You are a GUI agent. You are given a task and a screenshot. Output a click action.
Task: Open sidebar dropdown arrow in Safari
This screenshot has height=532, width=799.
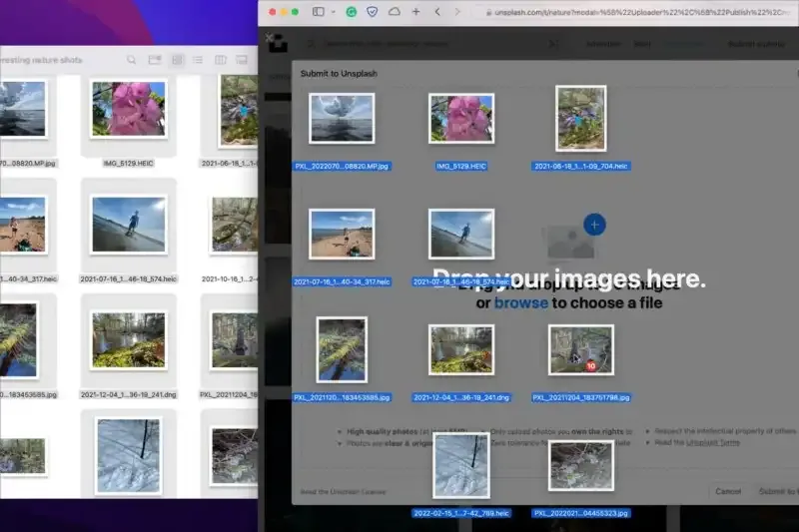[331, 12]
